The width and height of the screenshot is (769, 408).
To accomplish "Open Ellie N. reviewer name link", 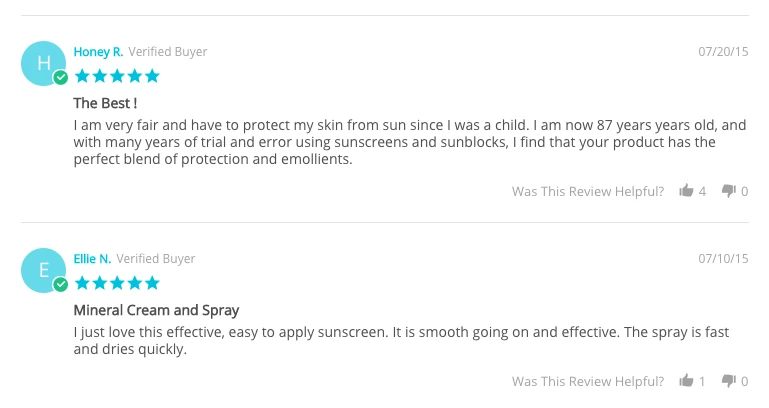I will tap(92, 258).
